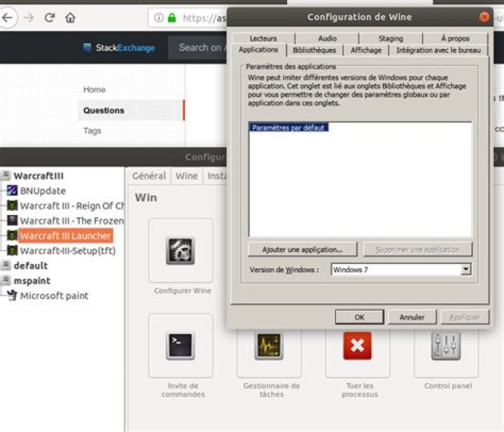The width and height of the screenshot is (504, 432).
Task: Launch the Invite de commandes terminal icon
Action: (x=181, y=346)
